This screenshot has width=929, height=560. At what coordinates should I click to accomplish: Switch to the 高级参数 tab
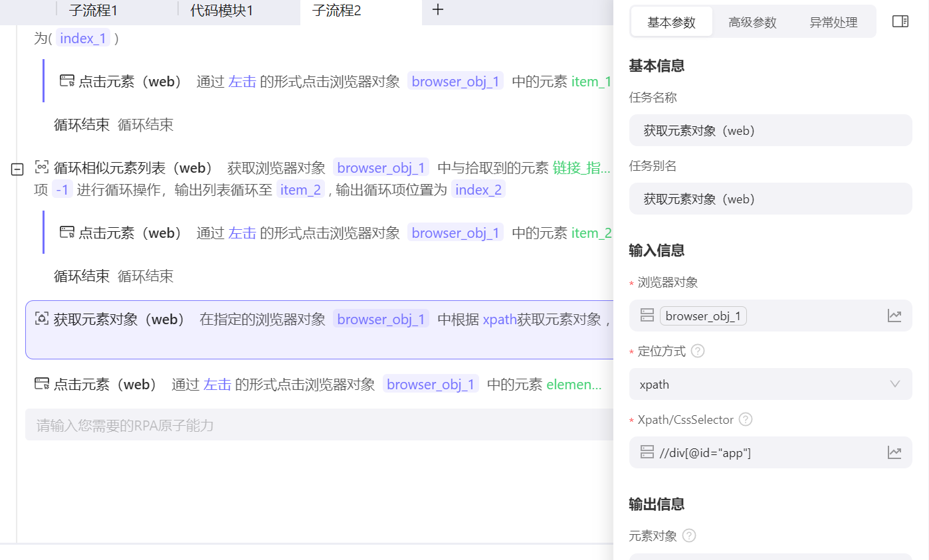(752, 23)
